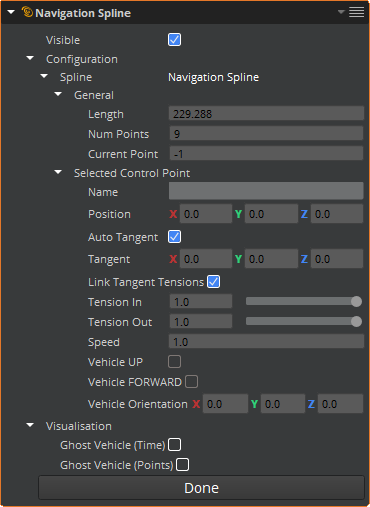Click Vehicle Orientation Y field
Image resolution: width=370 pixels, height=507 pixels.
(283, 404)
